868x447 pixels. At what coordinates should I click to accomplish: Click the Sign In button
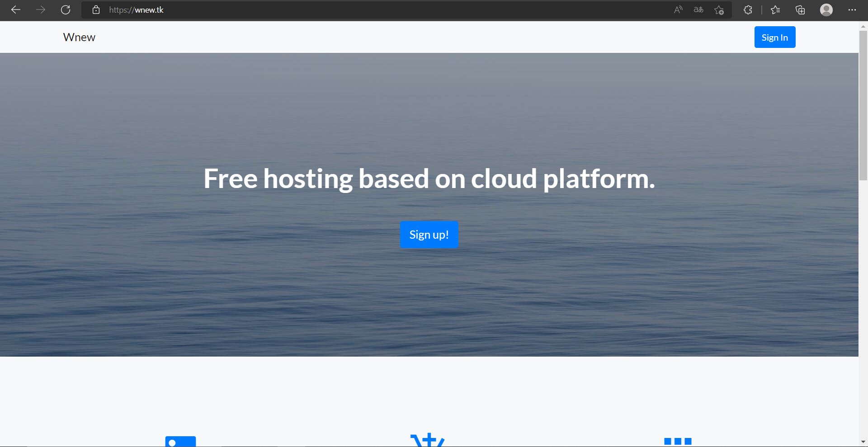[x=775, y=37]
